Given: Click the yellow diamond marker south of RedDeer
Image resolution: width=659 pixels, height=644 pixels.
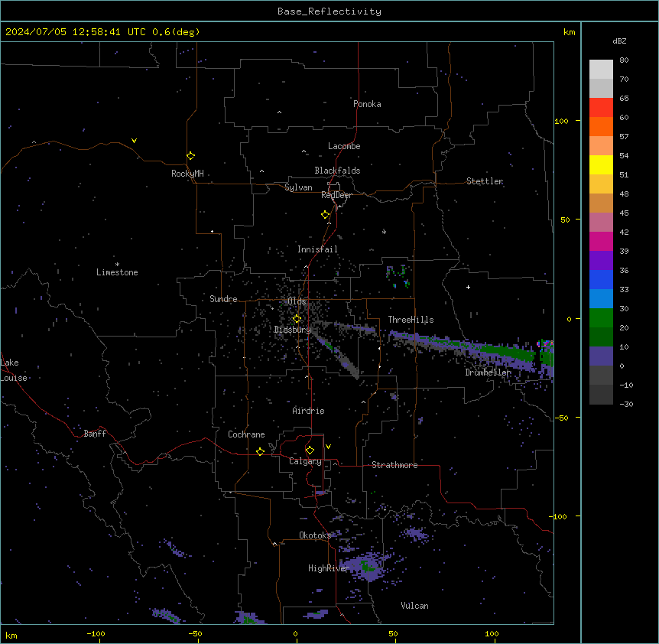Looking at the screenshot, I should (325, 215).
